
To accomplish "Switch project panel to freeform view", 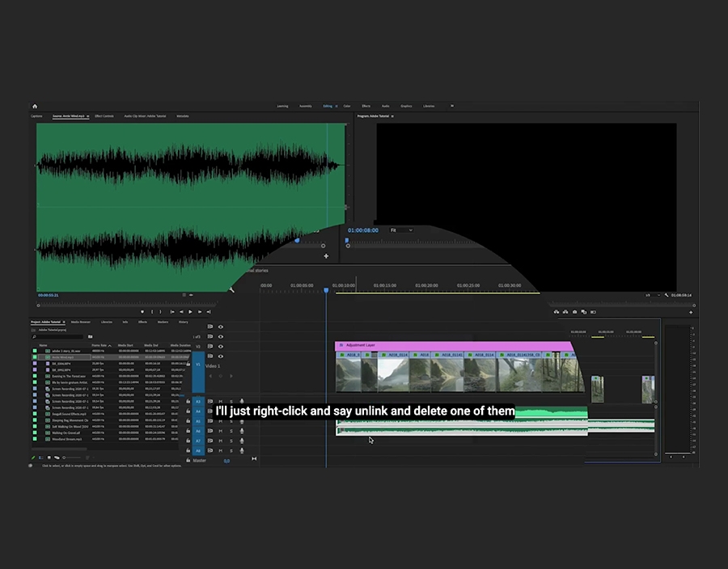I will [57, 457].
